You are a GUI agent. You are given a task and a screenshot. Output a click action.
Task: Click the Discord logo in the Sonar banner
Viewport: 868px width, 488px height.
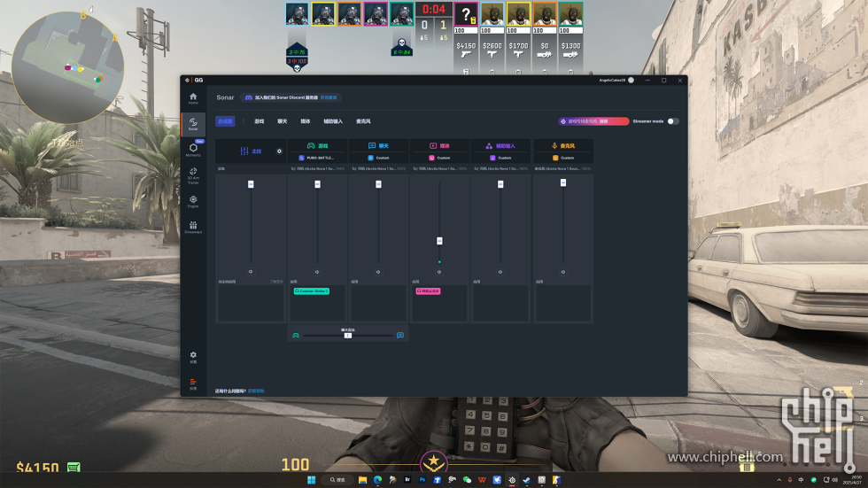pos(249,97)
